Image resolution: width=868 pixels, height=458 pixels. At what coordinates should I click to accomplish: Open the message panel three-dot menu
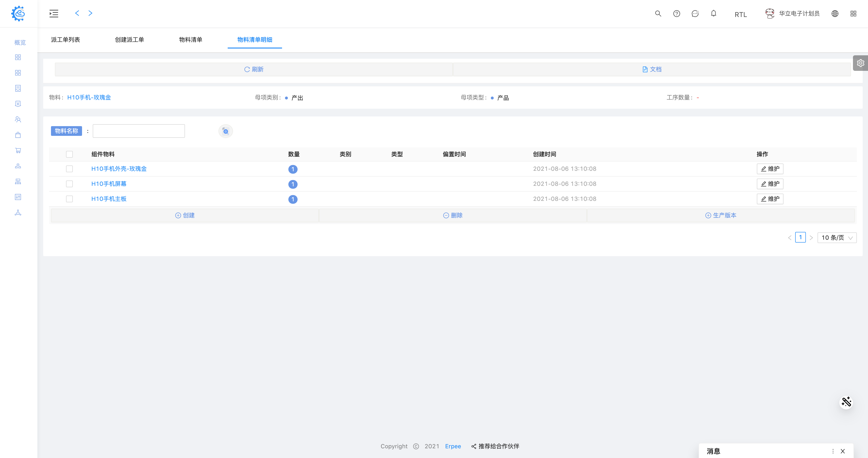(833, 451)
